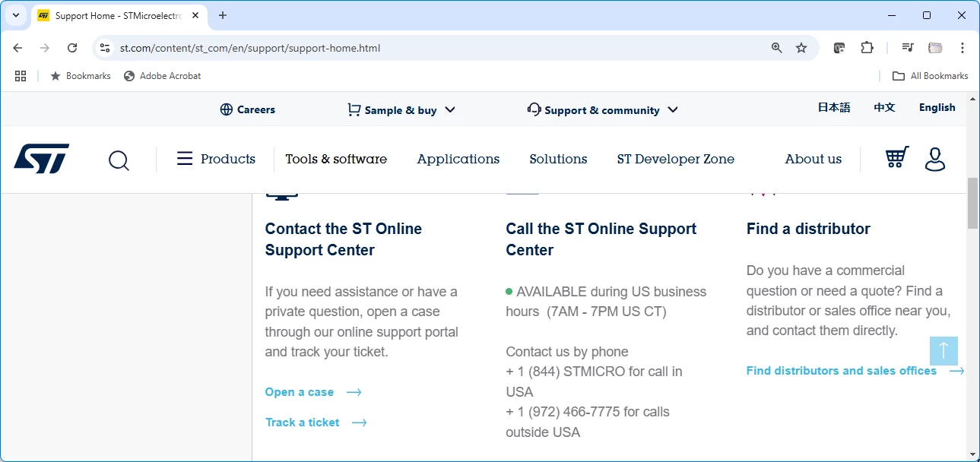Screen dimensions: 980x462
Task: Expand the Support & community dropdown chevron
Action: pyautogui.click(x=673, y=109)
